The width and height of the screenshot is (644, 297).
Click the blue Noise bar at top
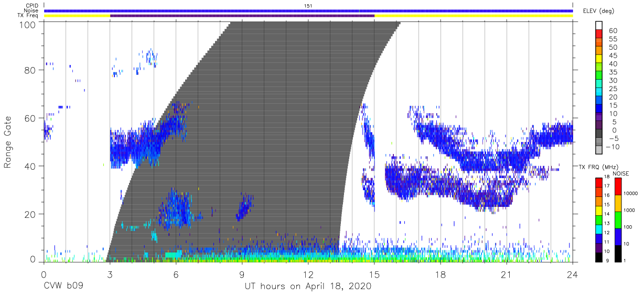(308, 10)
